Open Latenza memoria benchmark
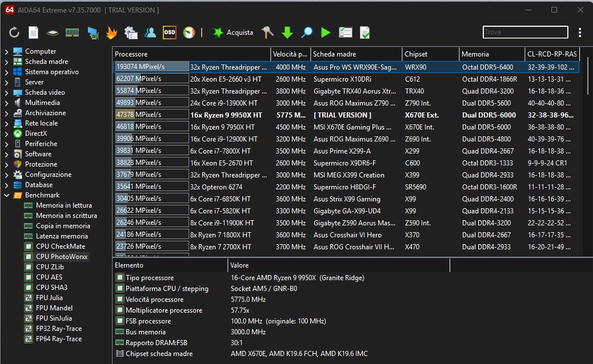Image resolution: width=593 pixels, height=364 pixels. tap(62, 236)
